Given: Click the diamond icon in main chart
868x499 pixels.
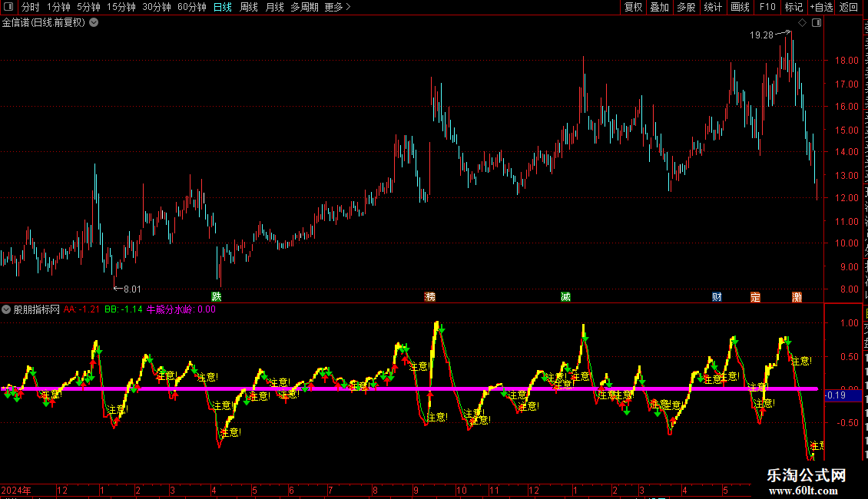Looking at the screenshot, I should click(802, 23).
